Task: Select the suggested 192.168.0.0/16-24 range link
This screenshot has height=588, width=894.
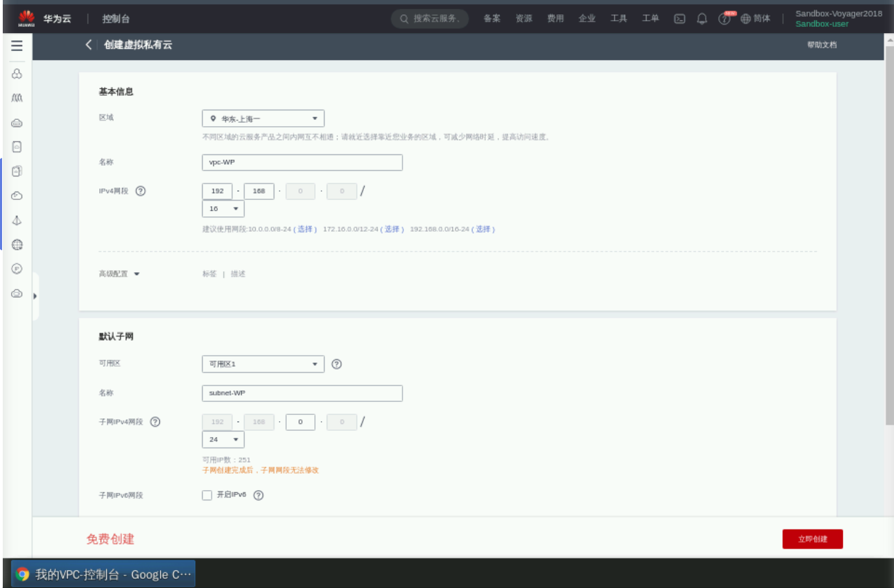Action: pyautogui.click(x=483, y=229)
